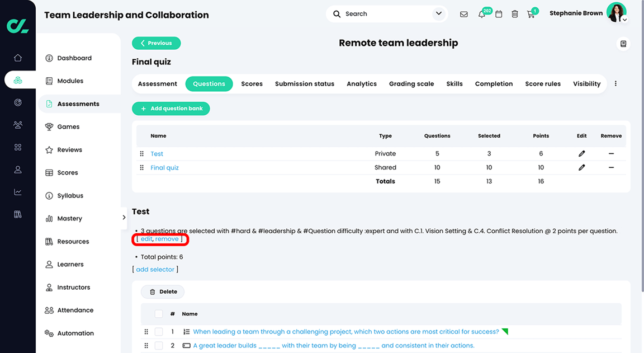644x353 pixels.
Task: Open the Score rules tab
Action: click(x=543, y=84)
